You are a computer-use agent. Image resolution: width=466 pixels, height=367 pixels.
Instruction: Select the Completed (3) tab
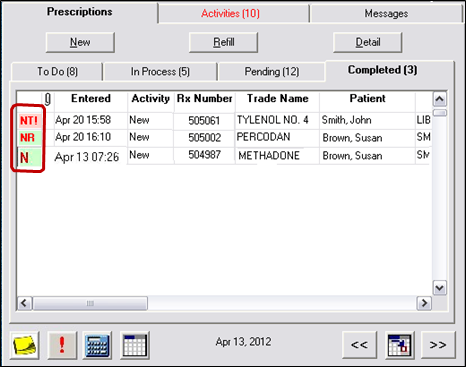382,70
